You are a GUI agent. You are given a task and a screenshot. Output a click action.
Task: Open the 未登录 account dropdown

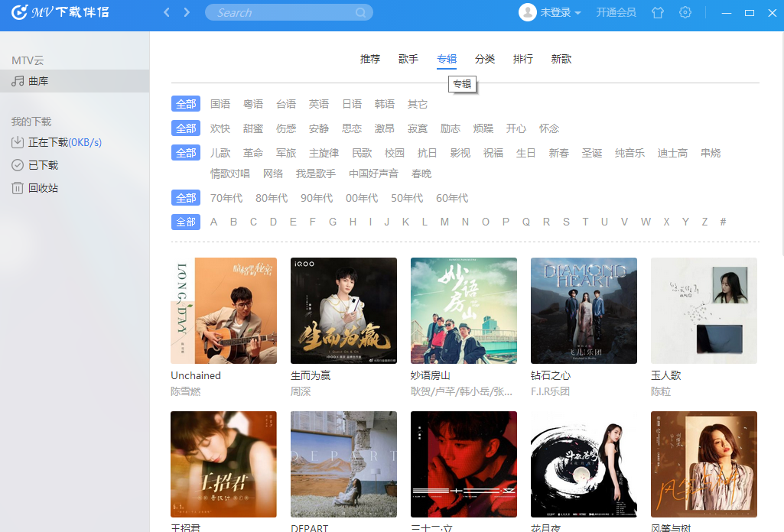point(551,12)
